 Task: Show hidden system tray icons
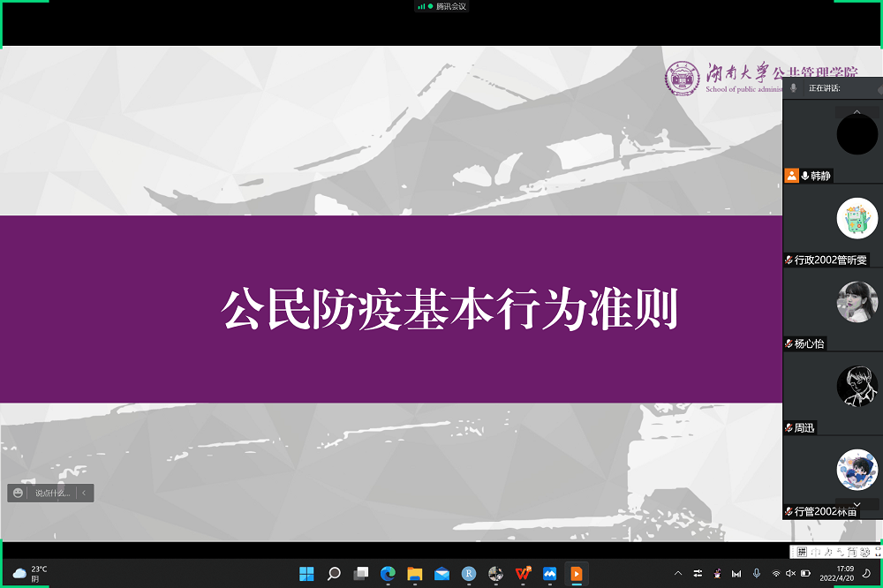click(x=678, y=574)
